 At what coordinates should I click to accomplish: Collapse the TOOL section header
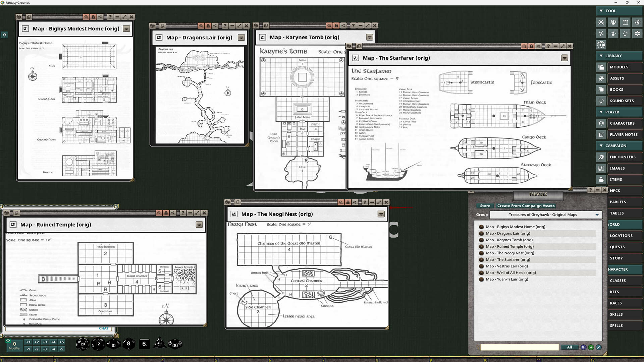[x=601, y=11]
